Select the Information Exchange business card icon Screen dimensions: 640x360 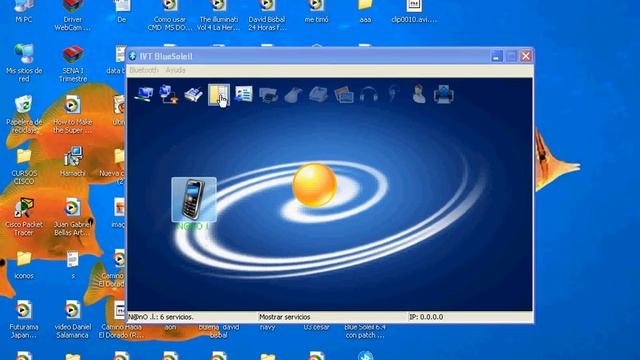click(x=244, y=94)
